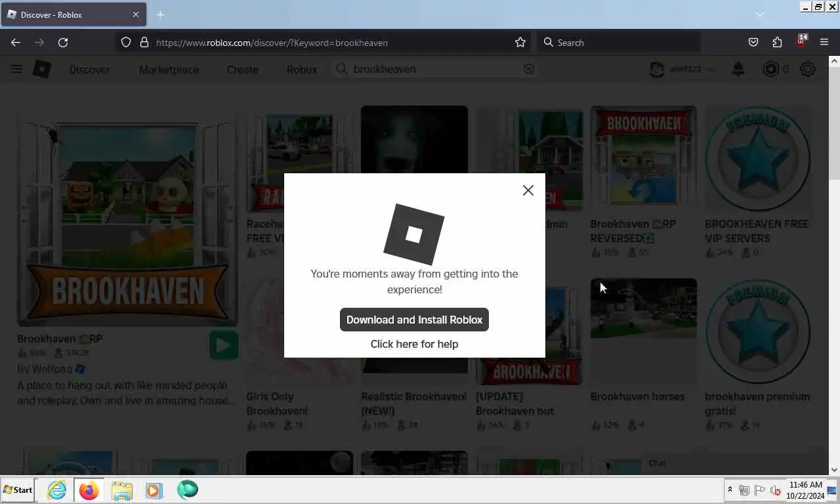Open the Marketplace menu item
840x504 pixels.
(169, 69)
